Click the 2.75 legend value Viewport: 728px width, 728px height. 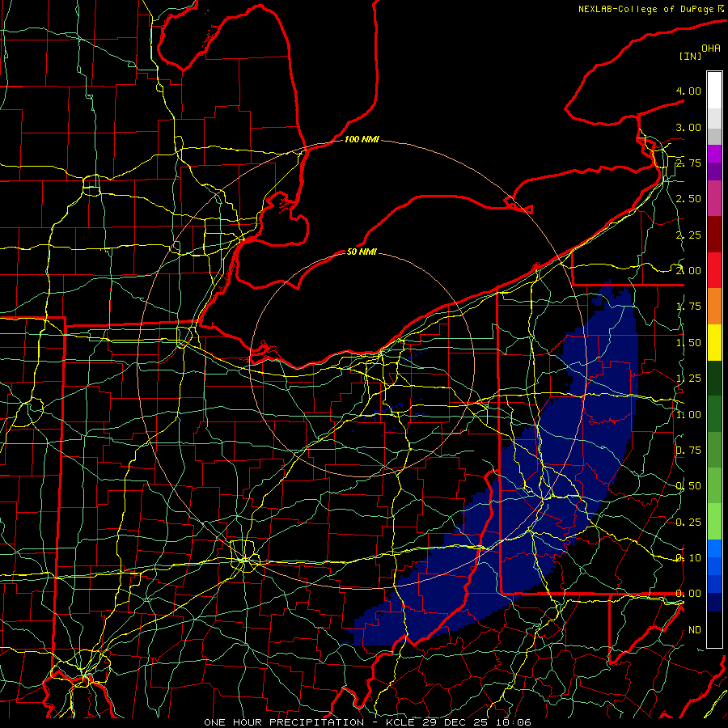688,163
